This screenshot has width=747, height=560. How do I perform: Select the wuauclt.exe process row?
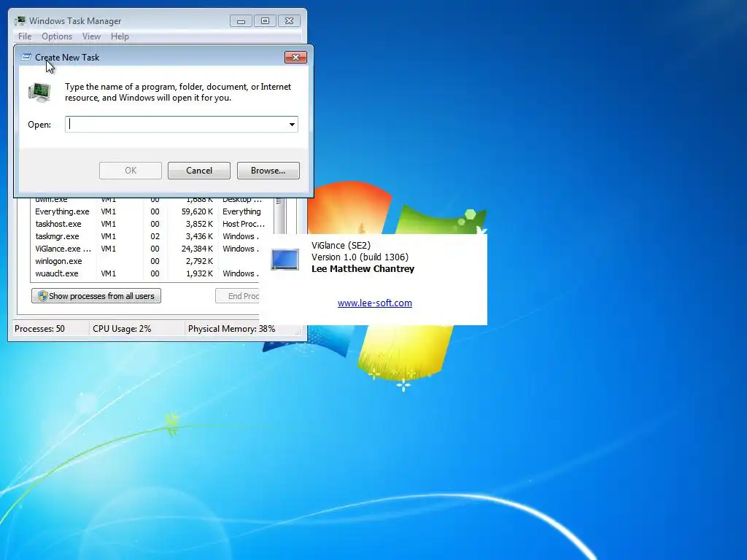click(x=145, y=273)
